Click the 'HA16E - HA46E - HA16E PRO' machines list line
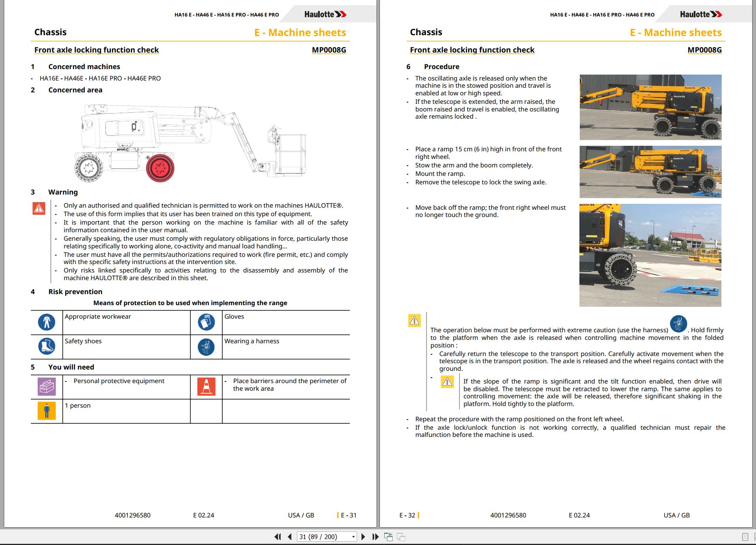The image size is (756, 545). pos(100,78)
